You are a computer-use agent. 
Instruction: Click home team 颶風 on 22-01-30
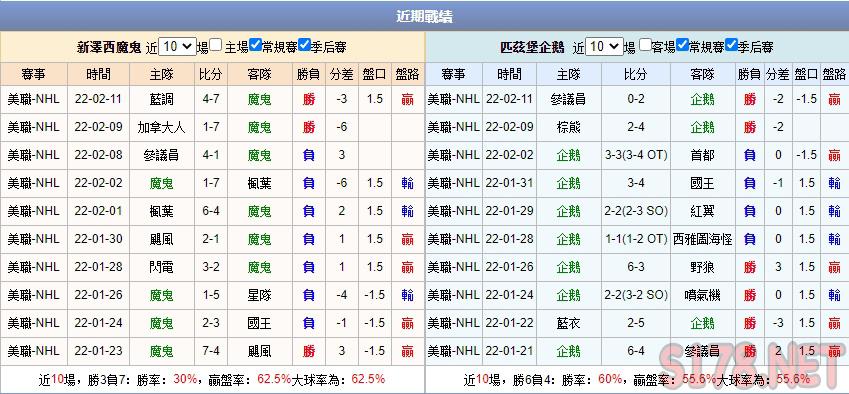click(x=161, y=239)
